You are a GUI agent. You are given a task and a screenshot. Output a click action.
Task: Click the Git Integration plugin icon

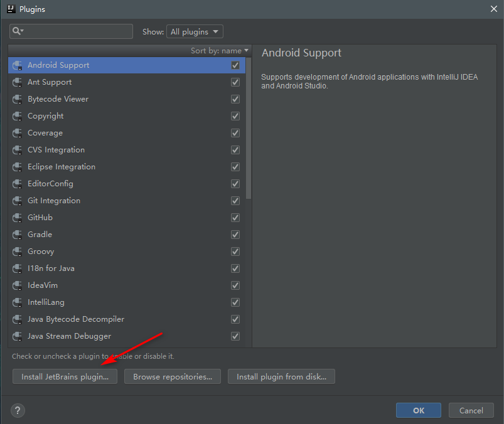coord(18,201)
